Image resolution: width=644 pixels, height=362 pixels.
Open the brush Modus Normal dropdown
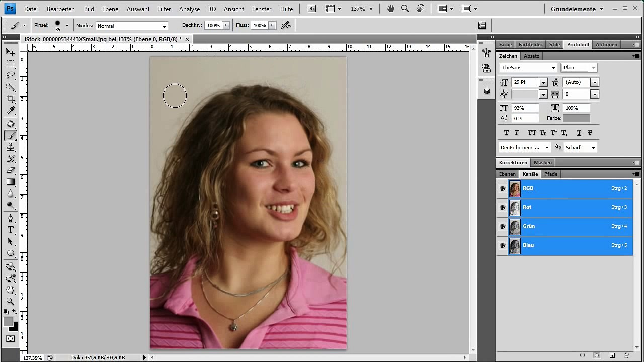click(132, 26)
